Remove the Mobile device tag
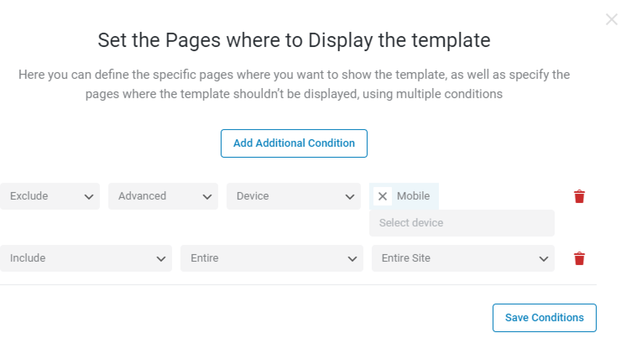621x364 pixels. tap(383, 196)
